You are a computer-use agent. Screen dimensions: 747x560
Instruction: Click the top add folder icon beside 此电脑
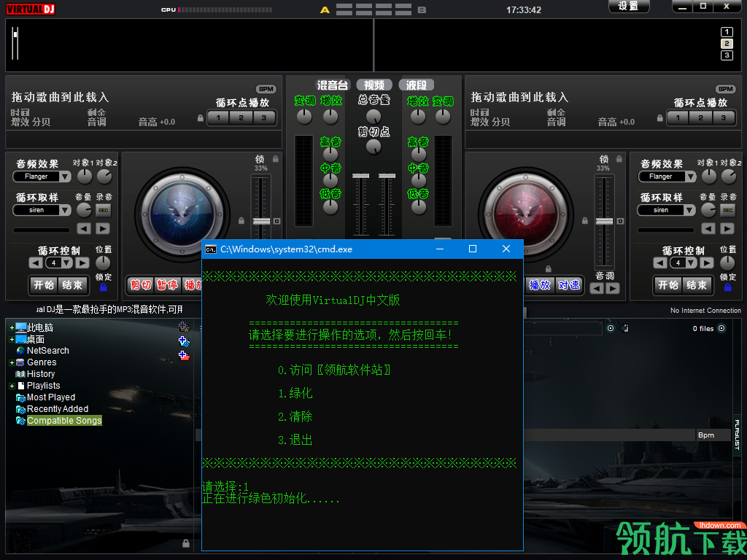click(x=184, y=327)
